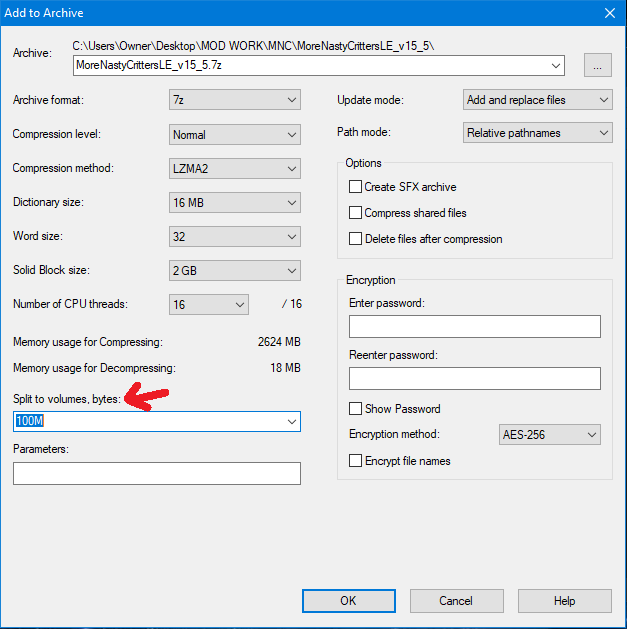Check Delete files after compression
627x629 pixels.
(x=355, y=239)
